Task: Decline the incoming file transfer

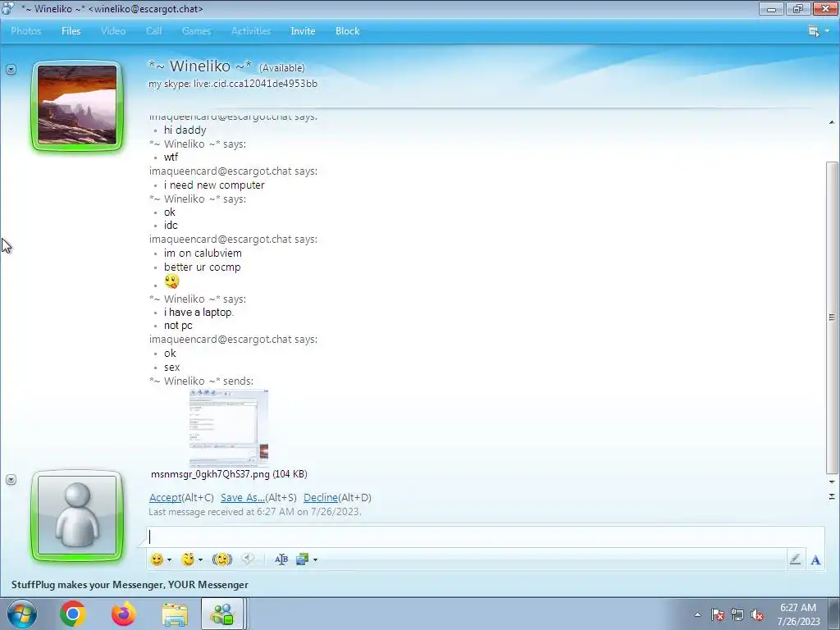Action: click(x=321, y=498)
